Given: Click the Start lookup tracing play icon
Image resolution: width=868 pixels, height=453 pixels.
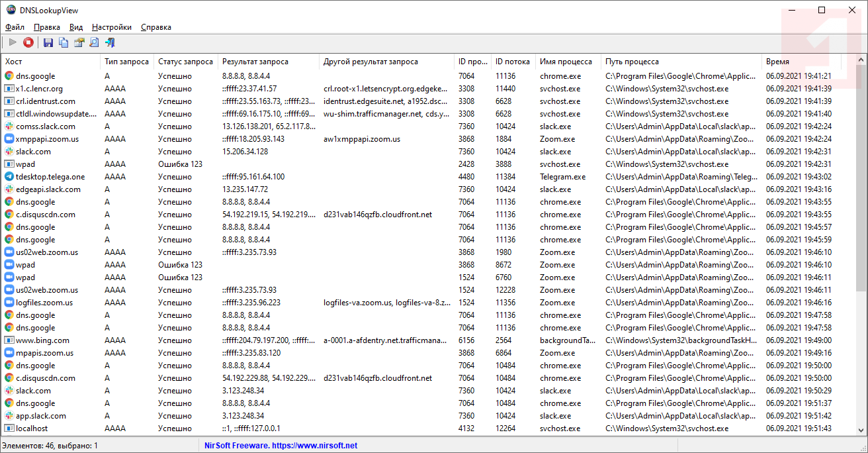Looking at the screenshot, I should 13,42.
